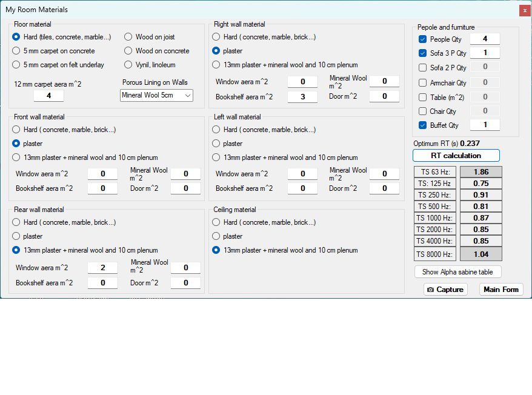Focus the Rear wall Window area field
532x395 pixels.
102,268
